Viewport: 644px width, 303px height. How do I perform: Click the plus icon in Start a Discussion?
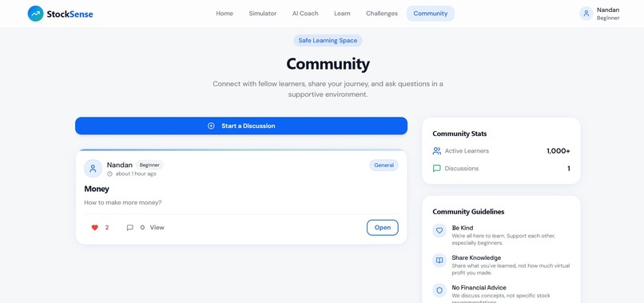(211, 126)
